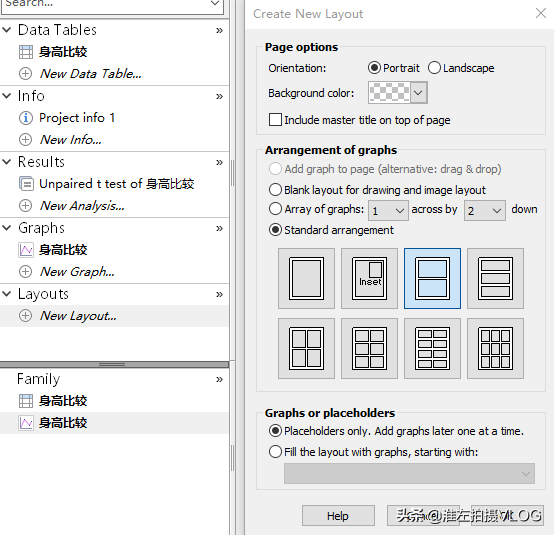Click the double-arrow on Results header
Screen dimensions: 554x535
219,163
